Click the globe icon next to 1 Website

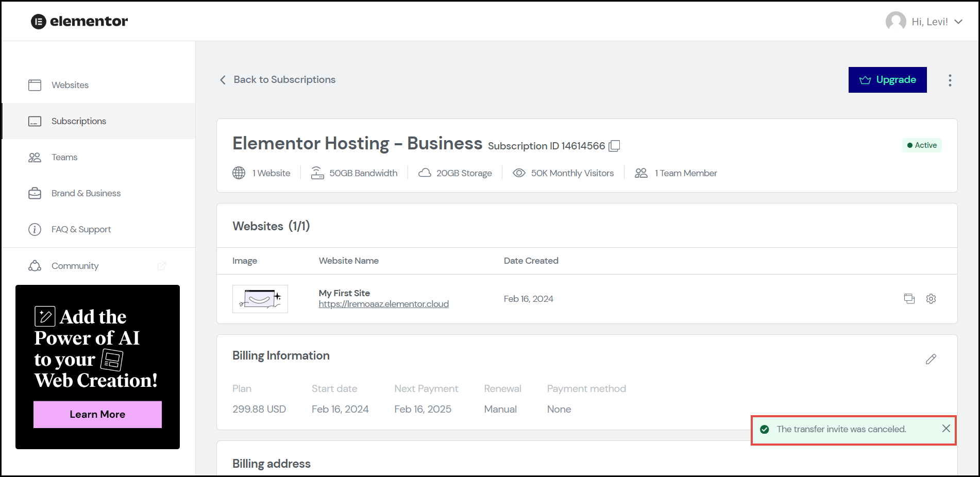[239, 173]
